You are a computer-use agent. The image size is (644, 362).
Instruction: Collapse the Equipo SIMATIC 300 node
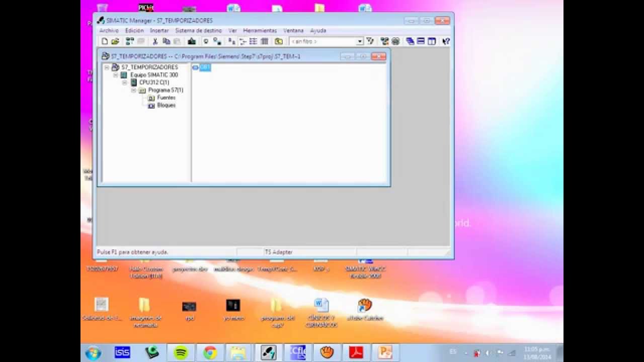click(116, 75)
